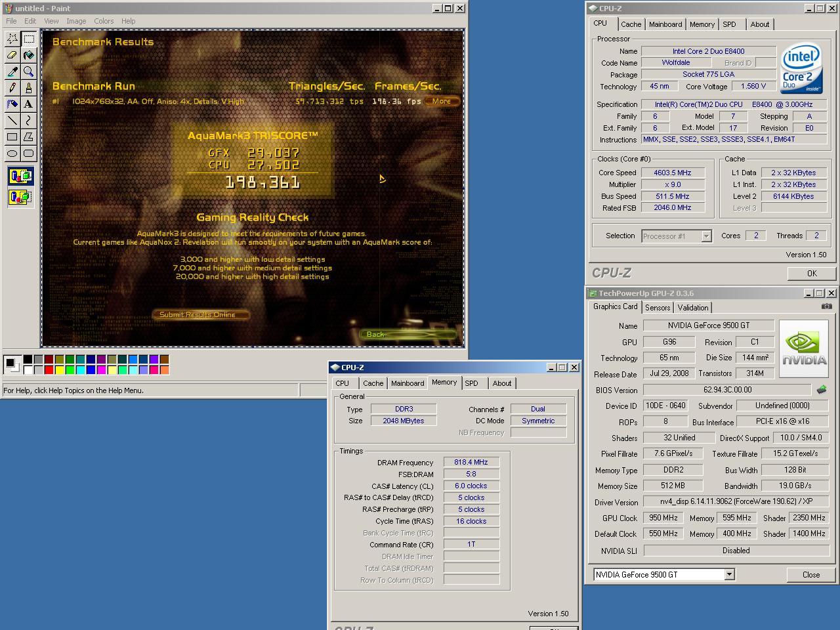Choose the Eraser tool in Paint
Screen dimensions: 840x630
click(12, 55)
